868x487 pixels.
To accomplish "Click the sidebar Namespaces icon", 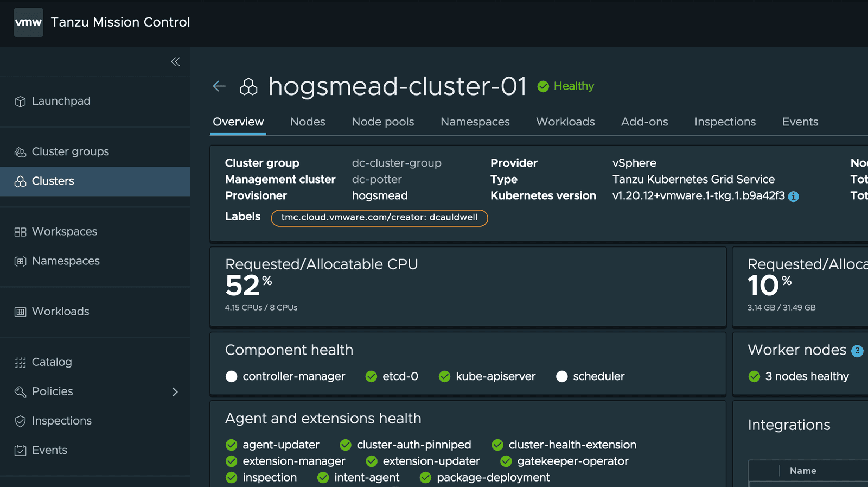I will pyautogui.click(x=21, y=261).
